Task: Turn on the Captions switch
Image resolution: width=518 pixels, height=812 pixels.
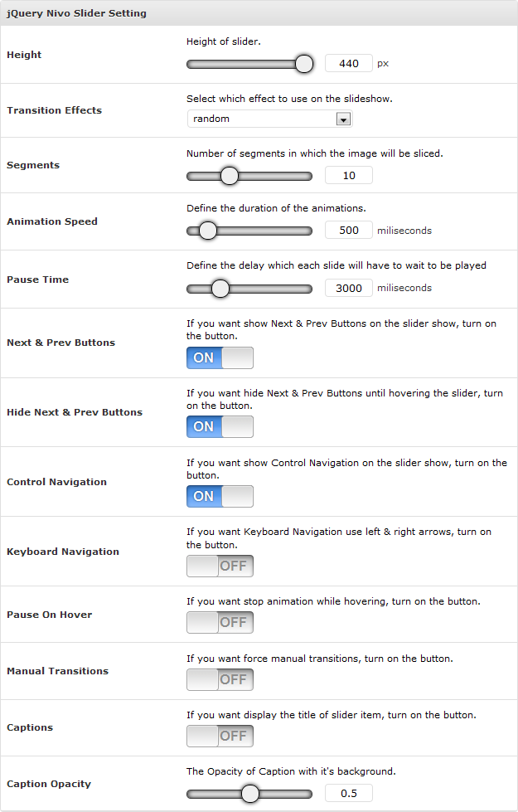Action: click(220, 736)
